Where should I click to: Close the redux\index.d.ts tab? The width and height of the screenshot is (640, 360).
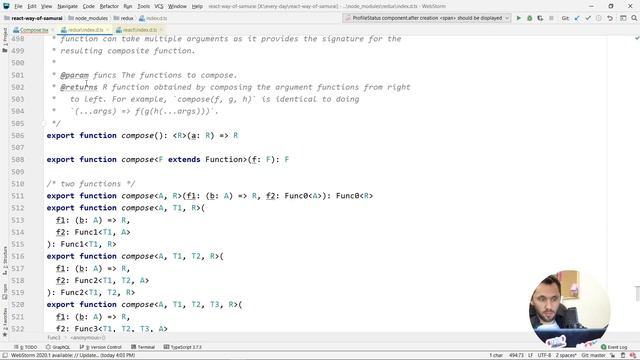107,30
